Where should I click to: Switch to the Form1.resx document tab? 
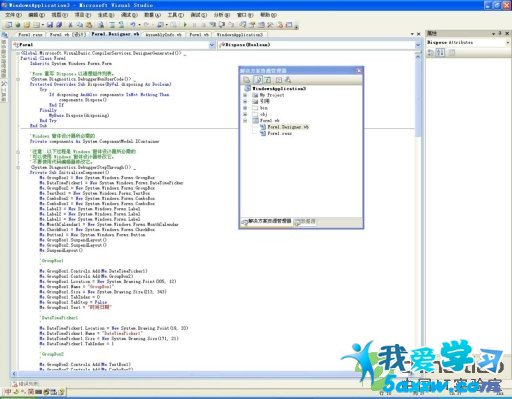click(30, 34)
